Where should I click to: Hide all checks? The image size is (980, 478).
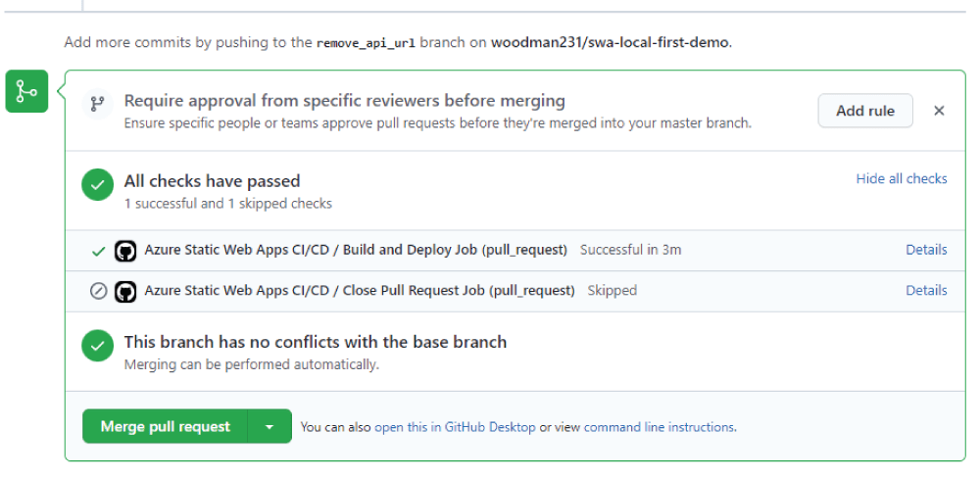tap(902, 178)
